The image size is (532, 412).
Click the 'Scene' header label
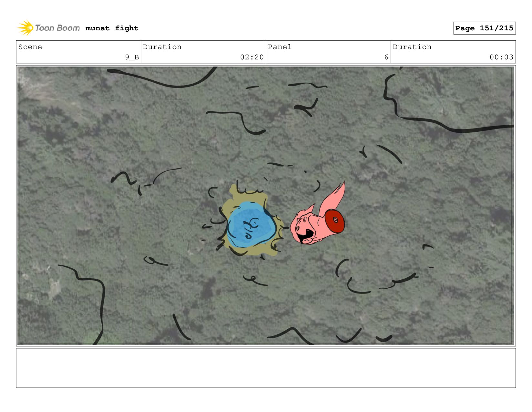coord(30,47)
